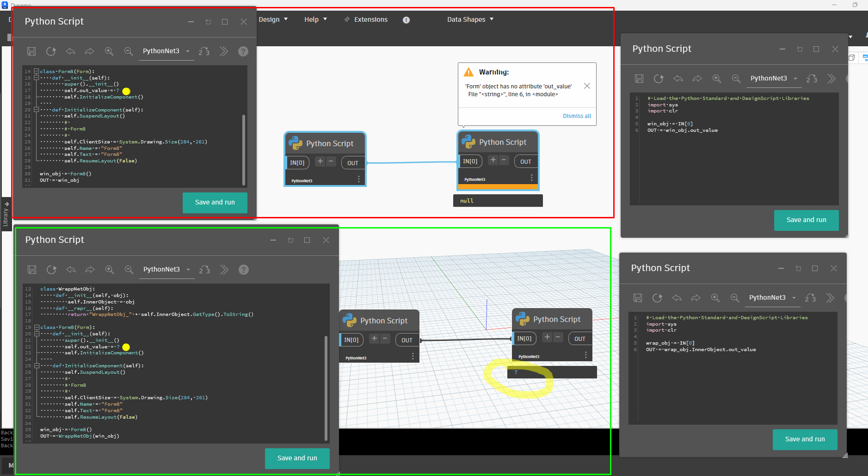The width and height of the screenshot is (868, 476).
Task: Click save icon in the WrappNetObj script editor
Action: [32, 270]
